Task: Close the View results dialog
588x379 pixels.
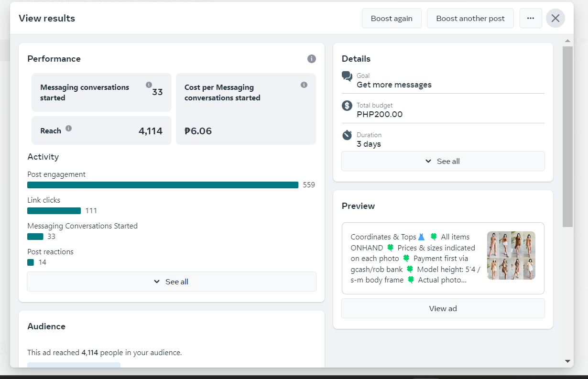Action: tap(555, 18)
